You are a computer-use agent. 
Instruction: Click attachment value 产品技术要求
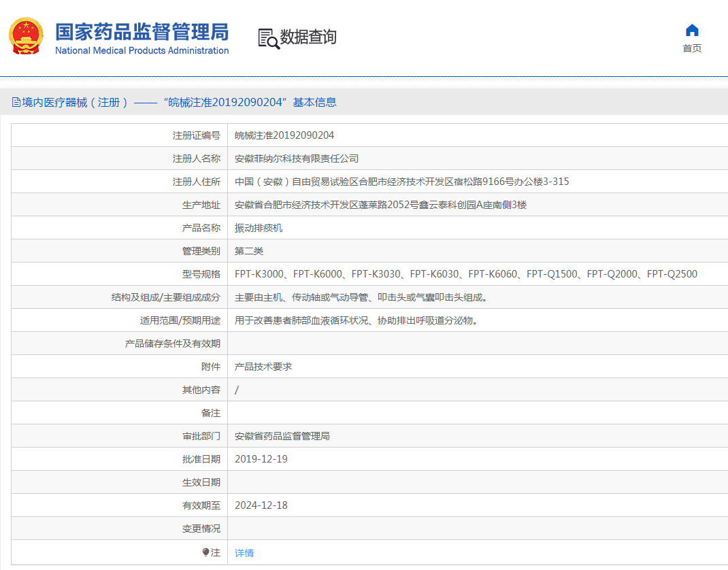pos(263,367)
